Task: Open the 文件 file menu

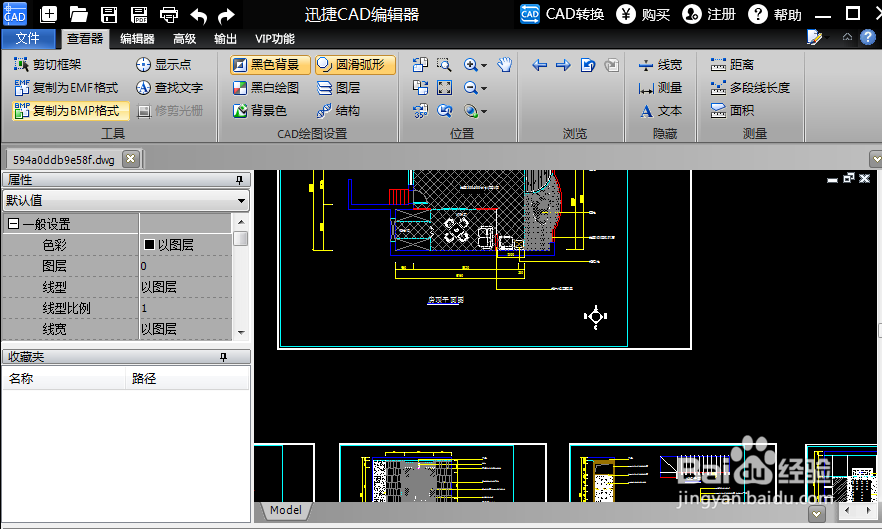Action: [28, 38]
